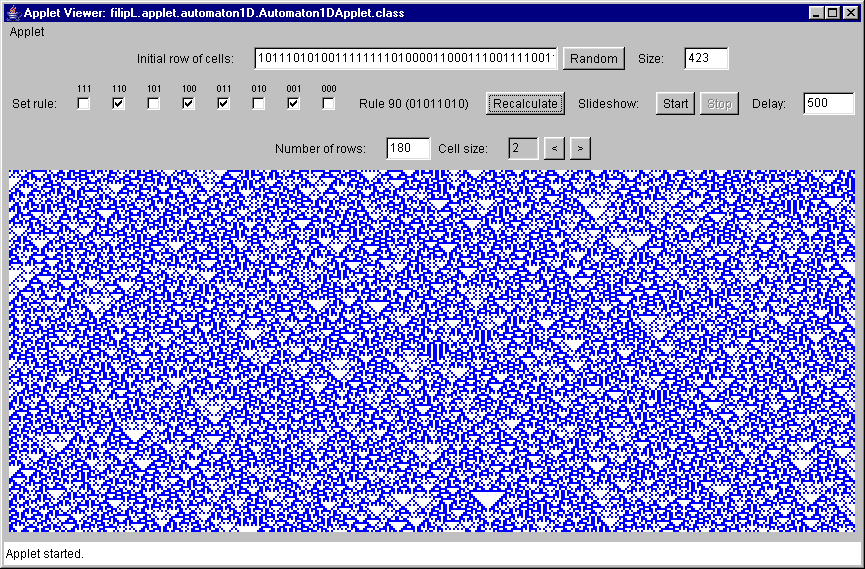Click the Recalculate button
Viewport: 865px width, 569px height.
[x=525, y=103]
